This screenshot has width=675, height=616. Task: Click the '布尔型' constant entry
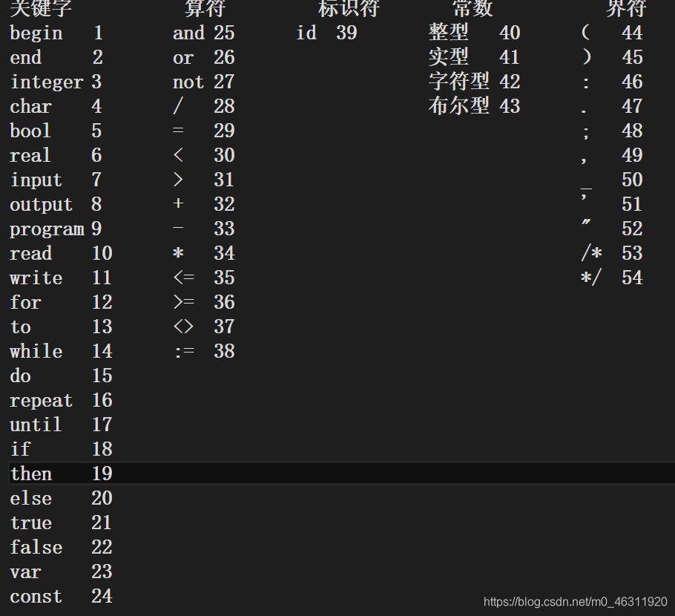[459, 106]
